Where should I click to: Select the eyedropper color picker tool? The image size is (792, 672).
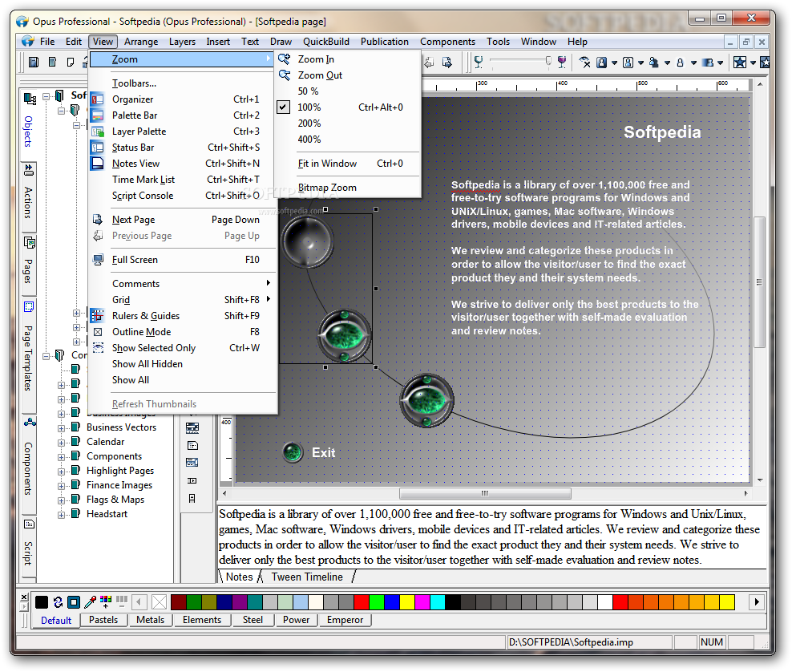point(90,601)
